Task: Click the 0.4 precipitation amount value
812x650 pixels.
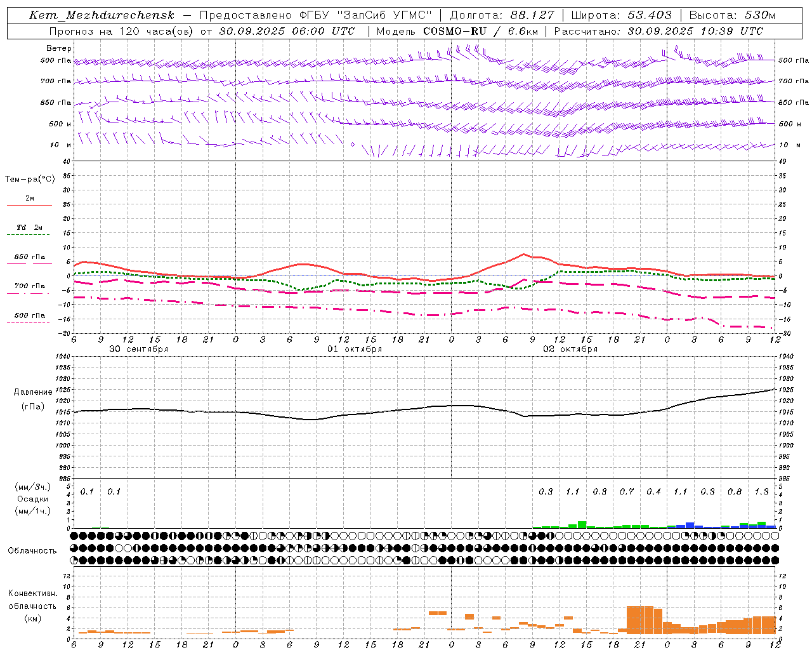Action: click(653, 491)
